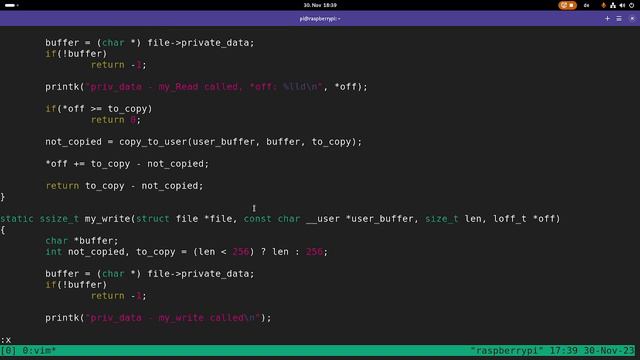Viewport: 640px width, 360px height.
Task: Click 'loff_t *off' parameter in my_write
Action: click(524, 219)
